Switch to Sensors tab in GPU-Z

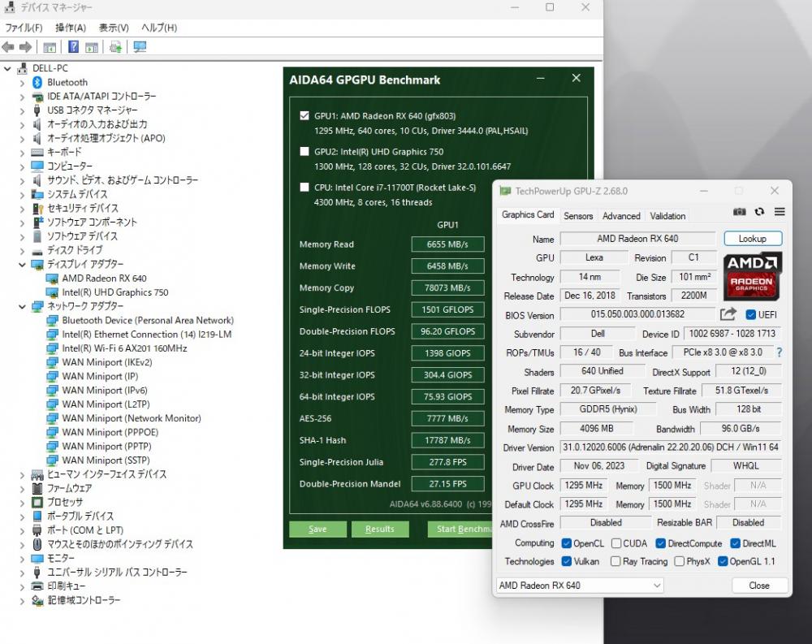coord(578,215)
